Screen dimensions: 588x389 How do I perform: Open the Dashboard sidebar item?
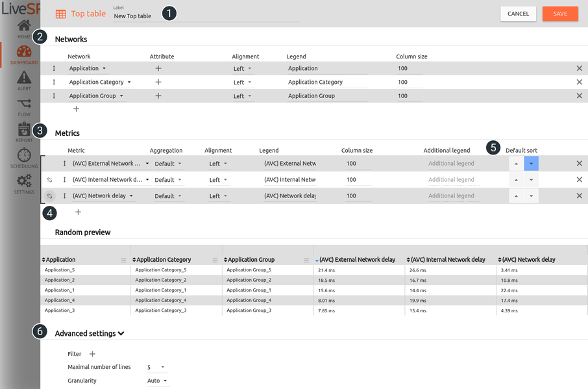click(x=24, y=55)
